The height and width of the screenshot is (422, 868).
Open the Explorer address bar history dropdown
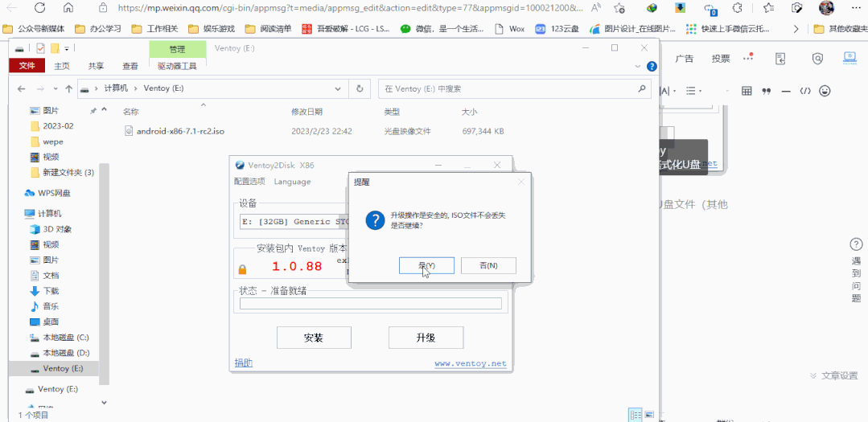(338, 88)
